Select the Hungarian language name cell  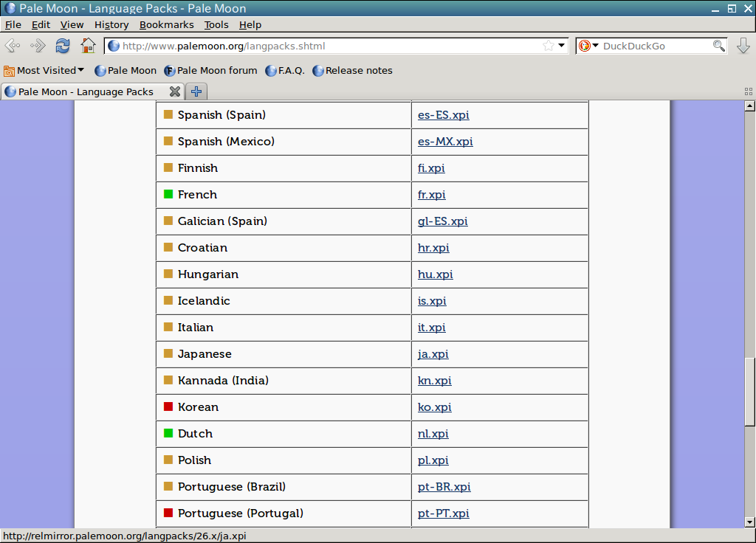tap(283, 274)
